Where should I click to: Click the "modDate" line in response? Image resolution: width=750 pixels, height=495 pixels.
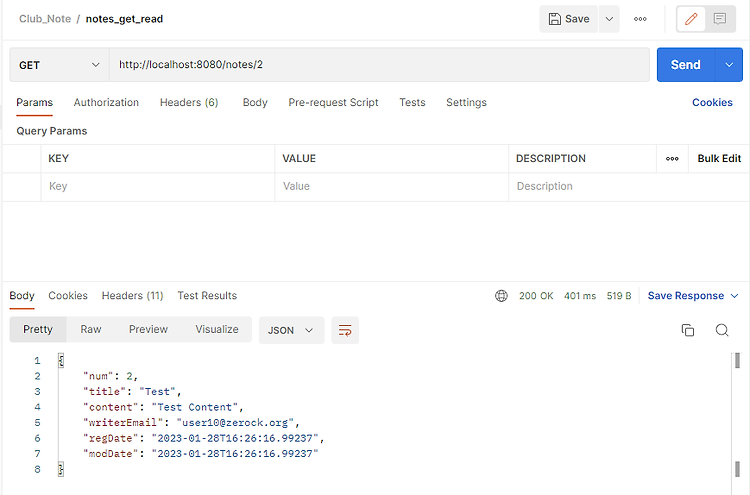[201, 454]
